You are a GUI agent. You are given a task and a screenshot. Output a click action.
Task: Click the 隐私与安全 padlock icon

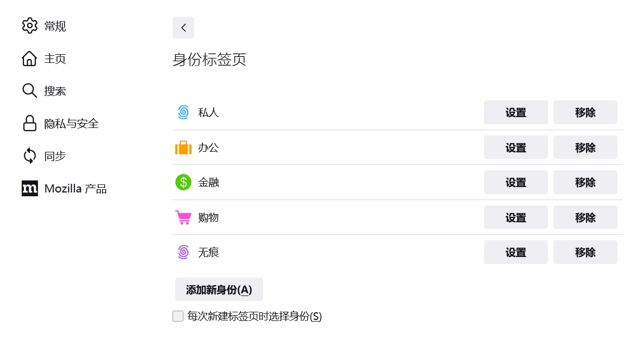click(30, 124)
